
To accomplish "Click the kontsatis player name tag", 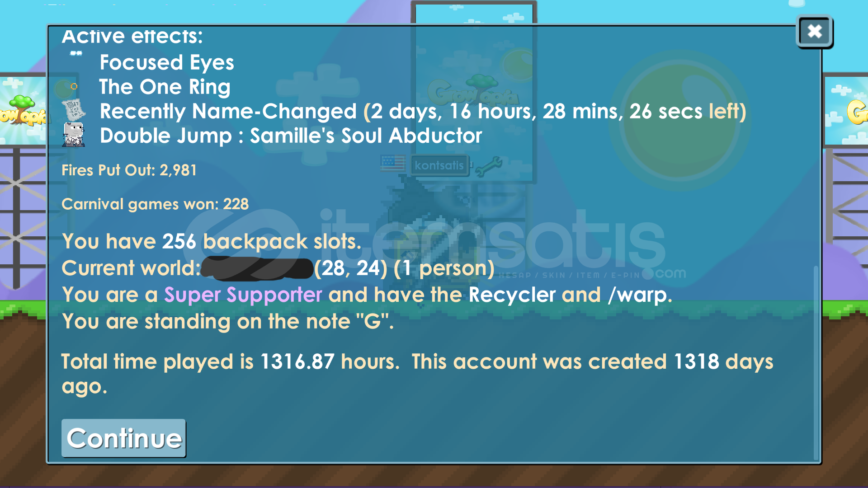I will tap(439, 165).
